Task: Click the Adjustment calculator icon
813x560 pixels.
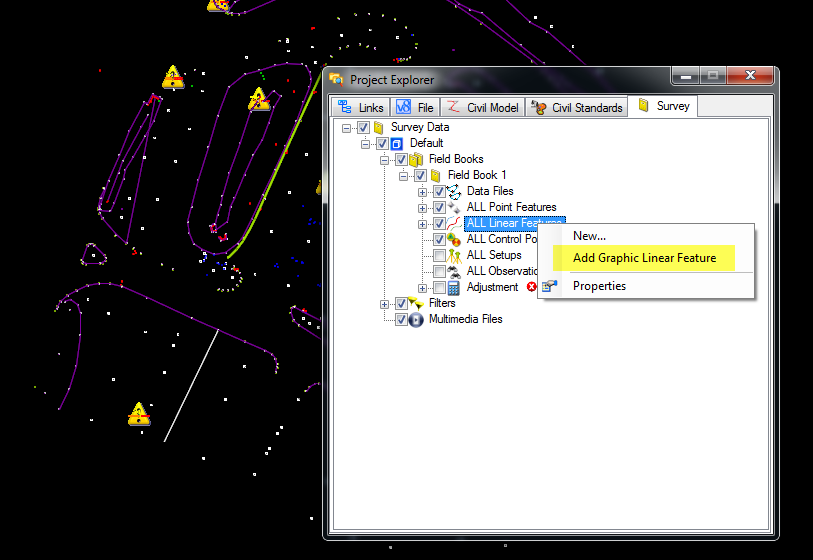Action: point(454,287)
